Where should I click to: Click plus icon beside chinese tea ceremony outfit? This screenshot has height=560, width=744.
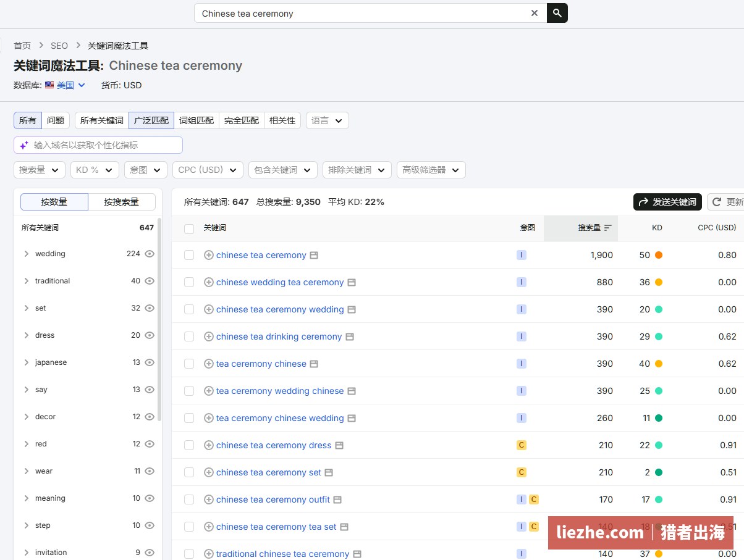[209, 499]
